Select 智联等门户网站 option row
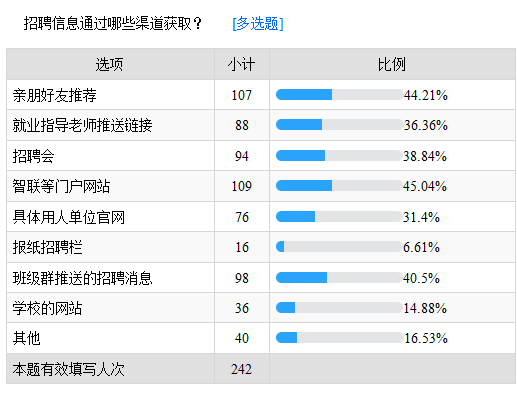Viewport: 517px width, 399px height. tap(261, 186)
